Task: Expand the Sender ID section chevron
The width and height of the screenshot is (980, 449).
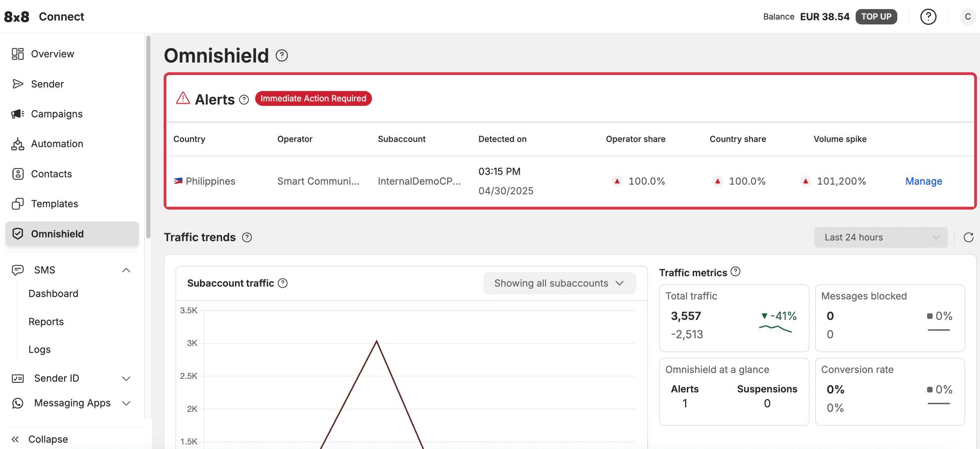Action: [x=126, y=379]
